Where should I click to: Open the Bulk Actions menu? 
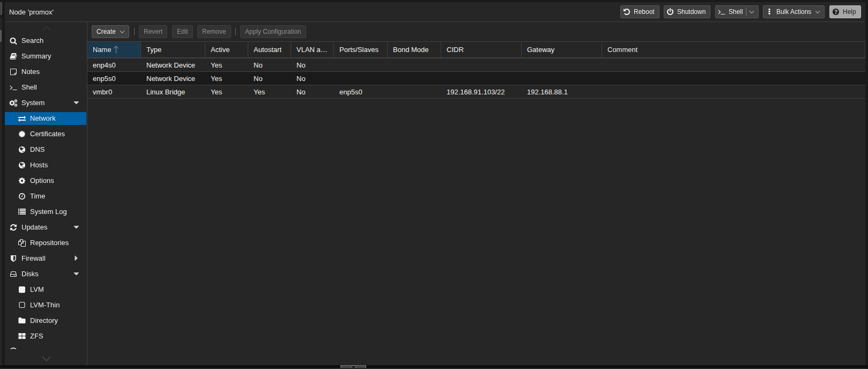(x=793, y=12)
